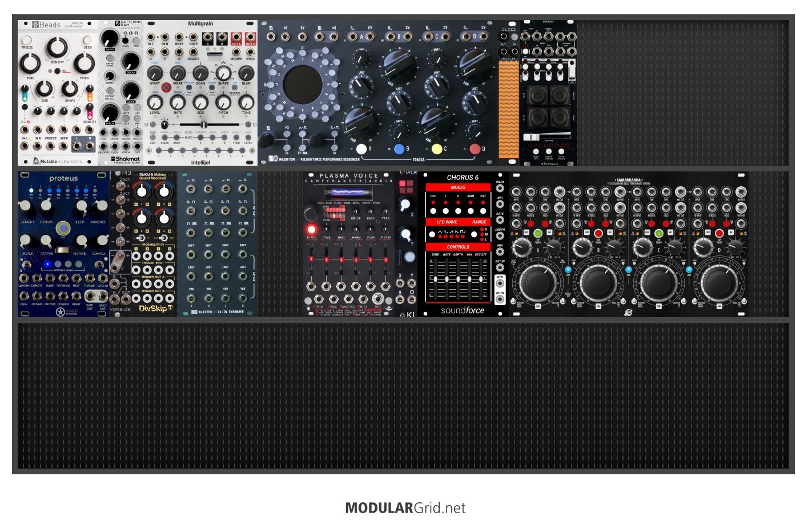Click the large PITCH knob on Beads
The image size is (812, 520).
click(84, 64)
